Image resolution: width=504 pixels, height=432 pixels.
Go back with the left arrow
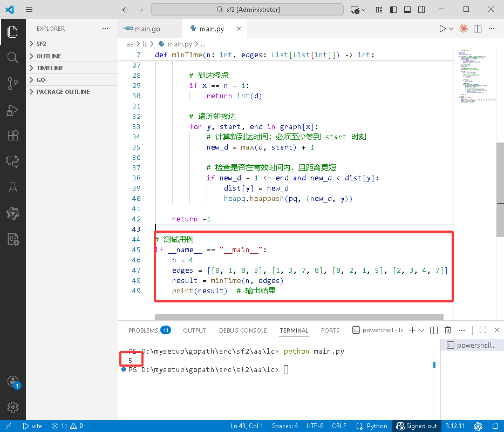click(126, 10)
